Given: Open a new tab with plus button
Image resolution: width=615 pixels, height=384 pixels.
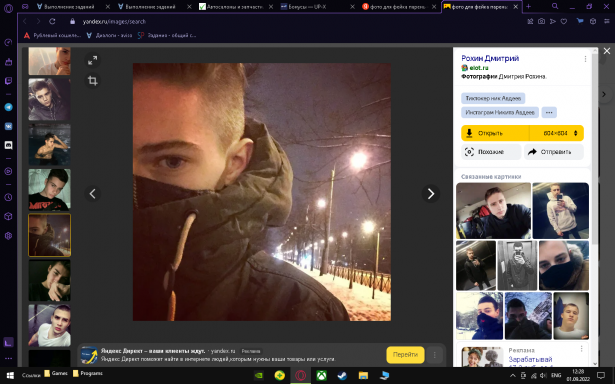Looking at the screenshot, I should 528,6.
